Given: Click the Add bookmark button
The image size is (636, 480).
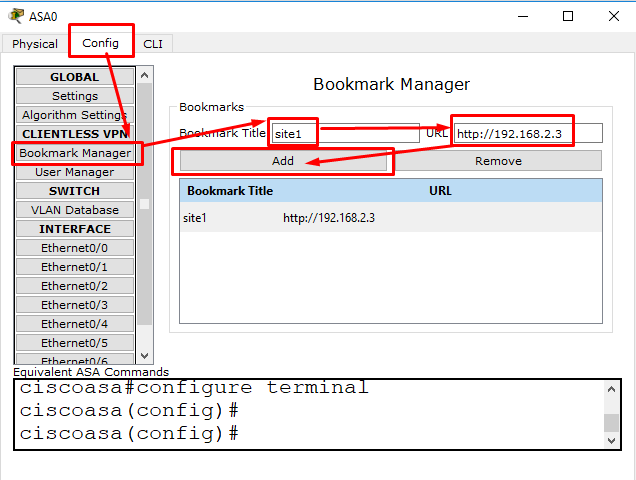Looking at the screenshot, I should pos(283,161).
